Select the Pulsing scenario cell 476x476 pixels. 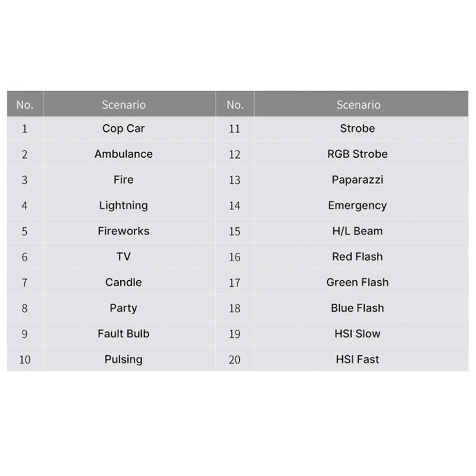(x=123, y=359)
